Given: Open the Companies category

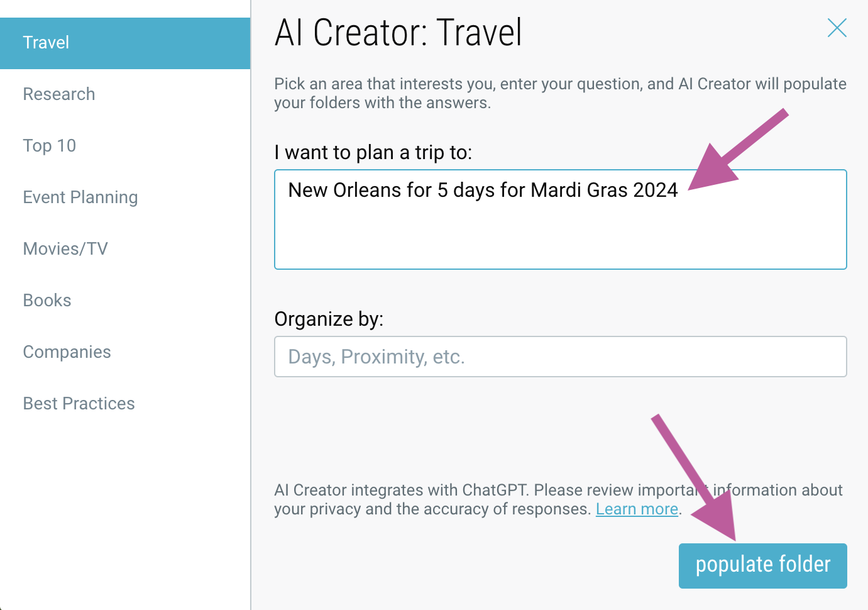Looking at the screenshot, I should point(67,352).
